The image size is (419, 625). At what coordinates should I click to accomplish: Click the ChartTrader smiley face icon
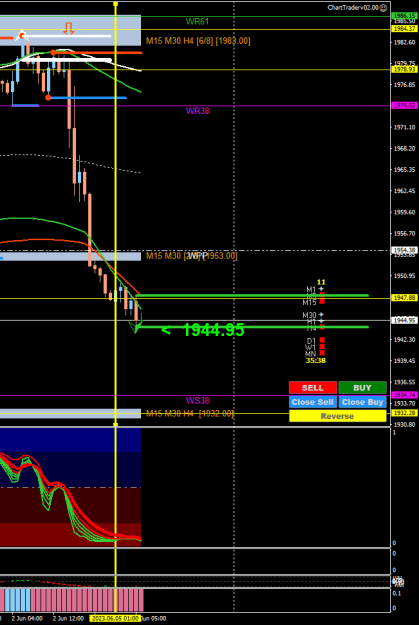tap(383, 8)
